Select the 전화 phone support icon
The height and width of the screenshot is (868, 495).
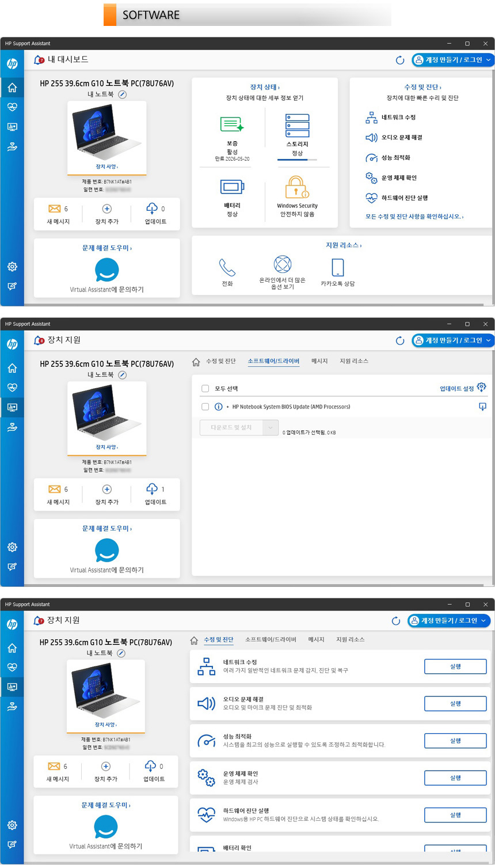pyautogui.click(x=227, y=267)
